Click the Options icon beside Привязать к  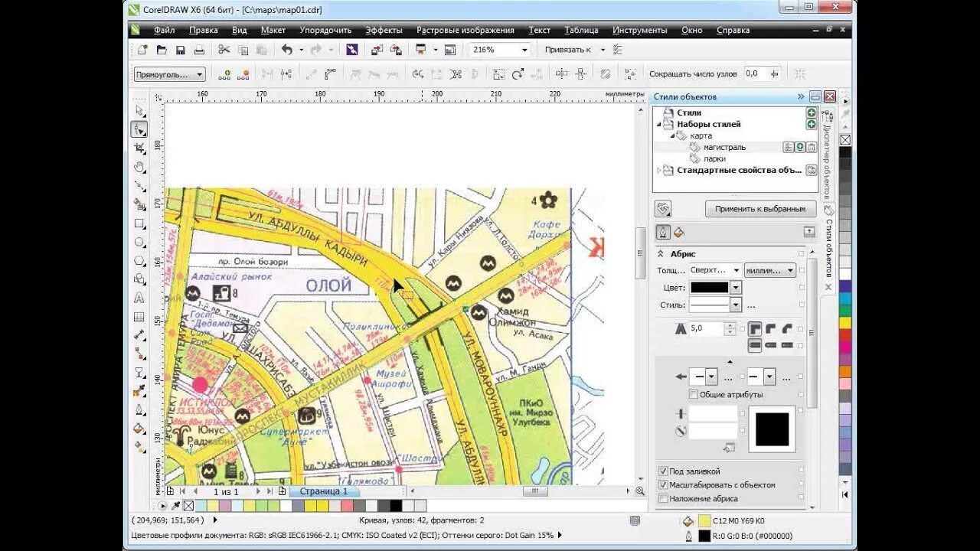618,50
